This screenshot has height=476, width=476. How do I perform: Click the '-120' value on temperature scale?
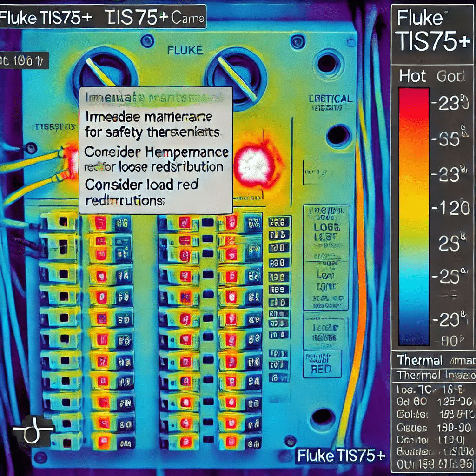click(450, 209)
